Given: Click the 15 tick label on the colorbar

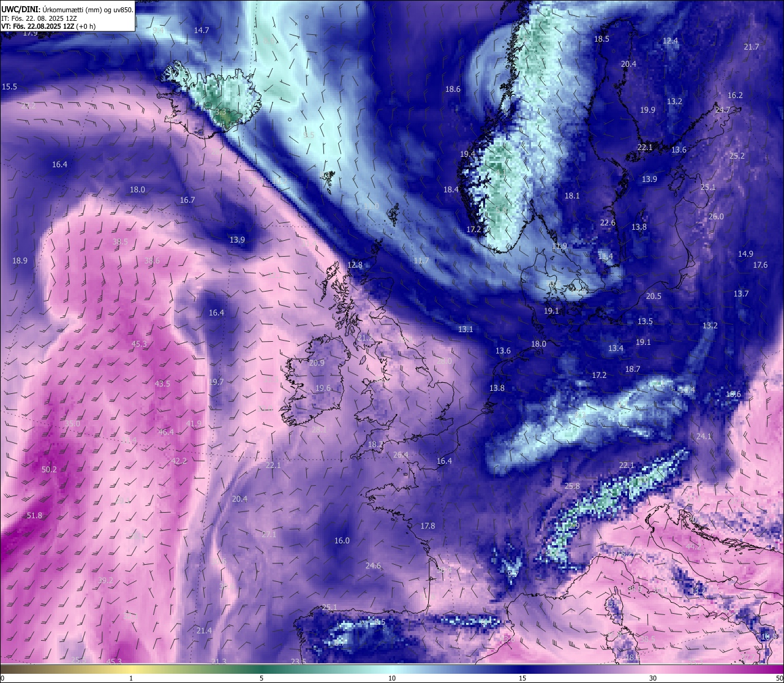Looking at the screenshot, I should tap(522, 678).
